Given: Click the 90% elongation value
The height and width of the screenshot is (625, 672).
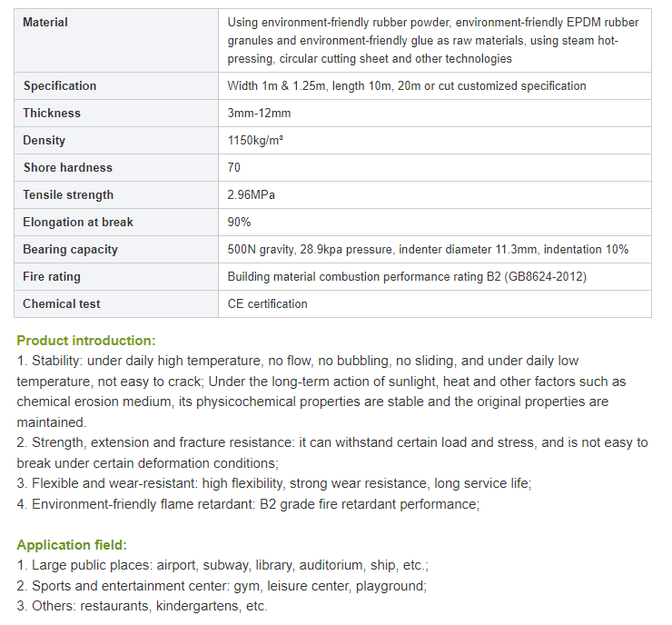Looking at the screenshot, I should pos(239,223).
